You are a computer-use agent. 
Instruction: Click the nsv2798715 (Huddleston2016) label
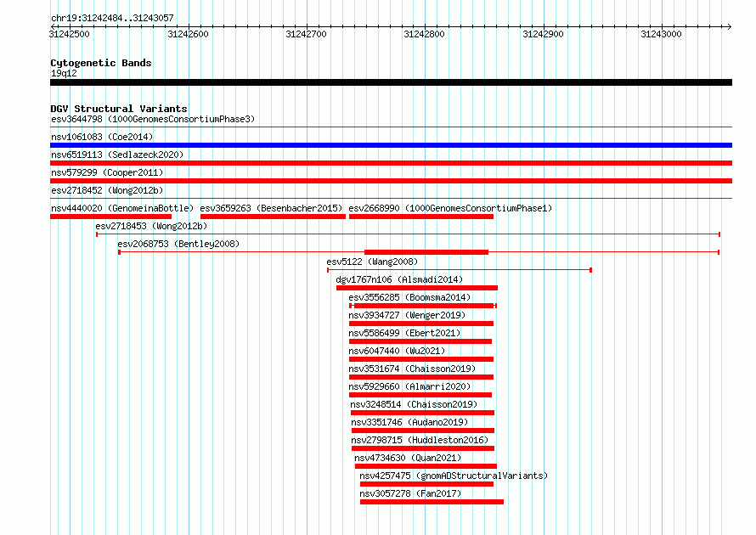(x=420, y=440)
